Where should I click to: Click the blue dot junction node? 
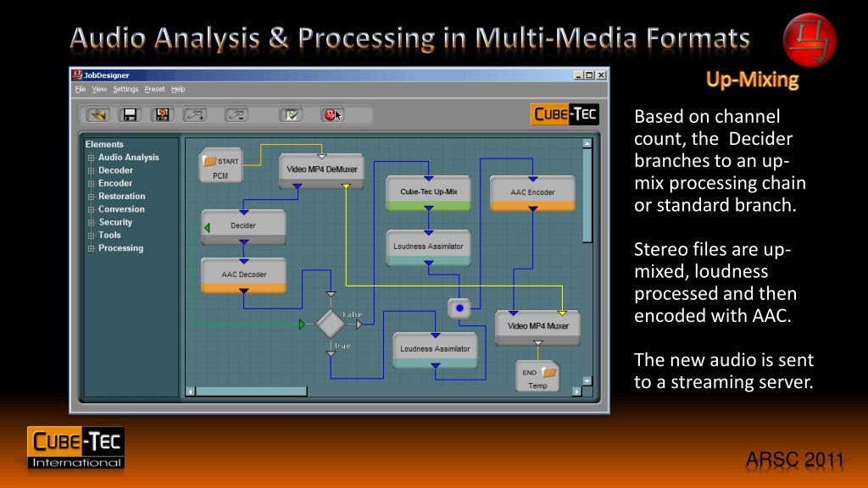pyautogui.click(x=459, y=308)
